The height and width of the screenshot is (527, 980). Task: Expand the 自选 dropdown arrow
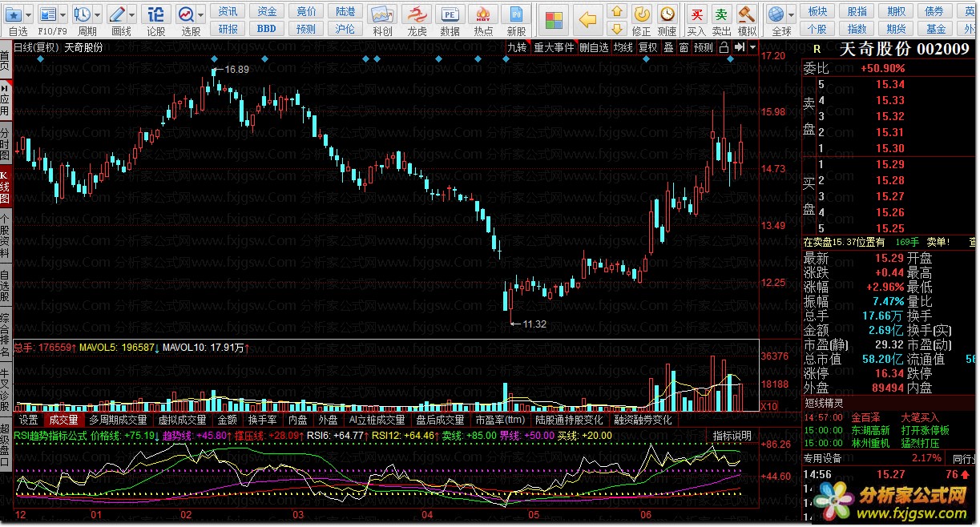[29, 14]
